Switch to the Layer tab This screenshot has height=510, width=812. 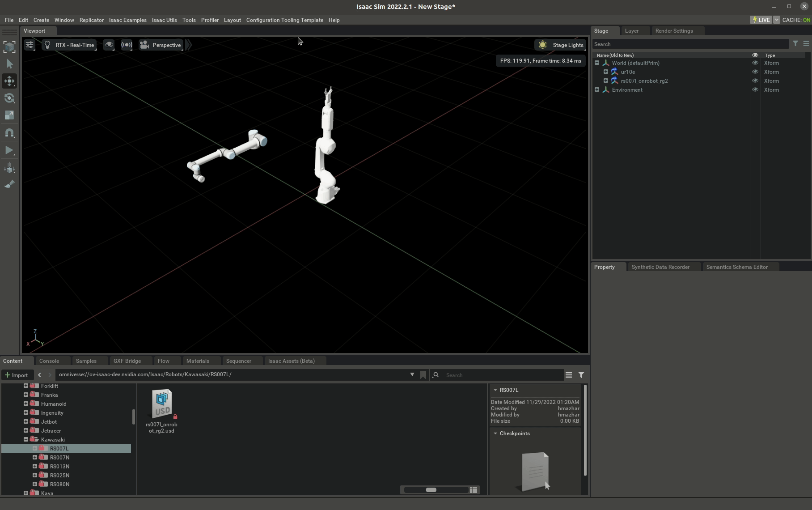pos(631,31)
